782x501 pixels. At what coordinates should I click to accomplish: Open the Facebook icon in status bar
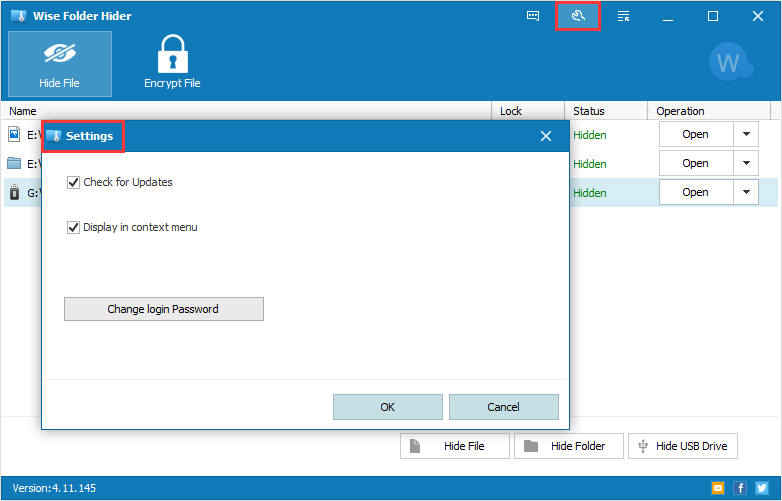click(740, 488)
